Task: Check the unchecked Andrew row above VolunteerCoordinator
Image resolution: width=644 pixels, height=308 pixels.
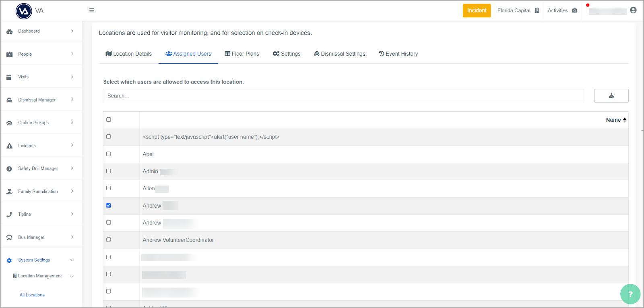Action: click(109, 223)
